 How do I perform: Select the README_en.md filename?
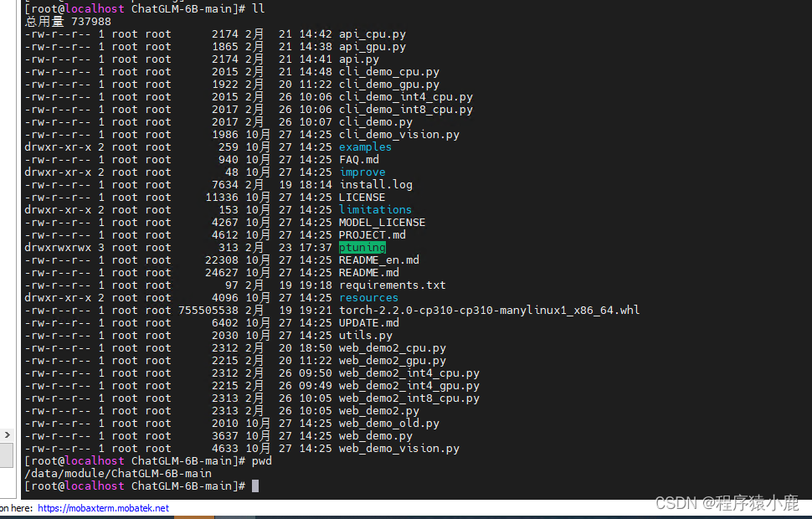click(379, 260)
